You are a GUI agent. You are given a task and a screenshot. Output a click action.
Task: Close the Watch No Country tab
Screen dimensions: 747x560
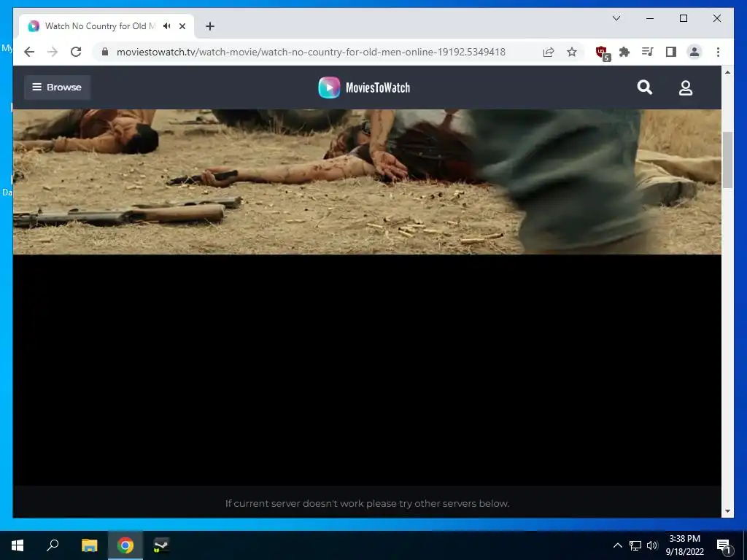click(182, 26)
